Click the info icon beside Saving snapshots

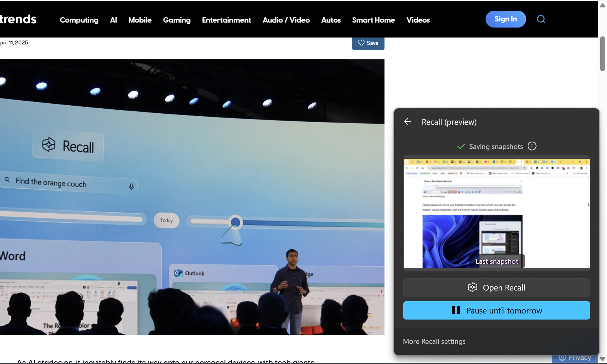(x=532, y=146)
